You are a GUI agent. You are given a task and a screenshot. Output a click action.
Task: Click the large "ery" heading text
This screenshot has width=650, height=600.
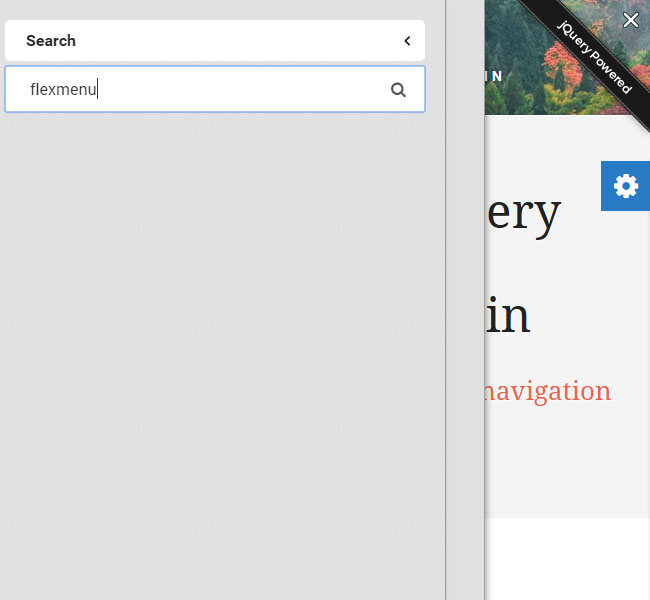523,212
